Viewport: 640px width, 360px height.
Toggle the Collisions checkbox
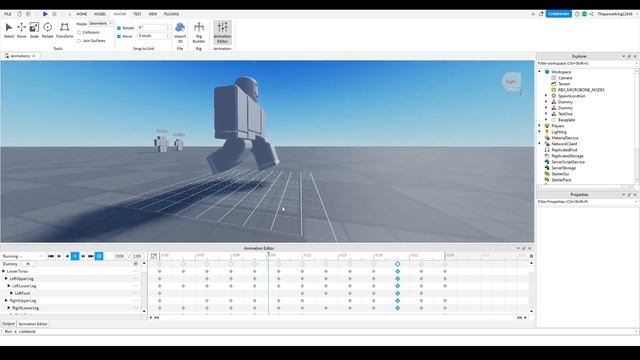click(x=79, y=32)
